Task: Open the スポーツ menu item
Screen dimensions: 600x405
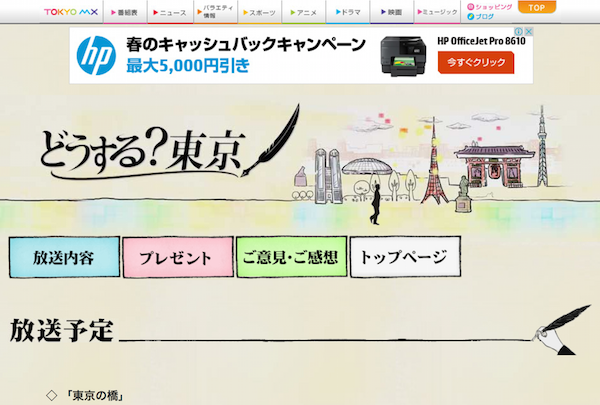Action: [259, 12]
